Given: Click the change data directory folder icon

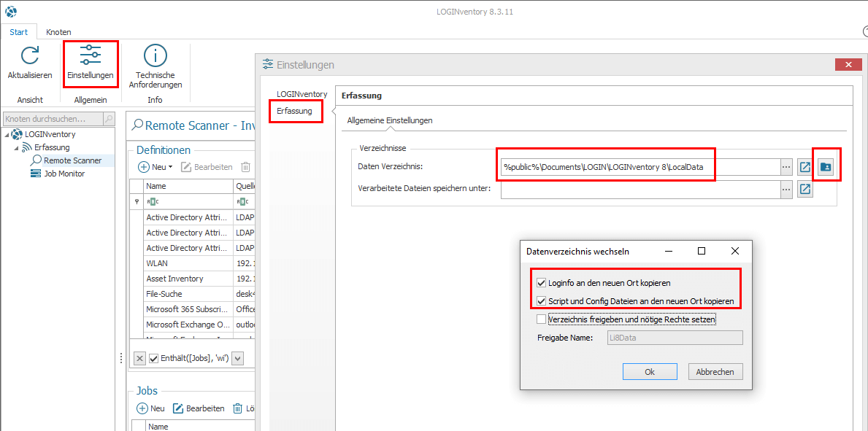Looking at the screenshot, I should pos(826,166).
